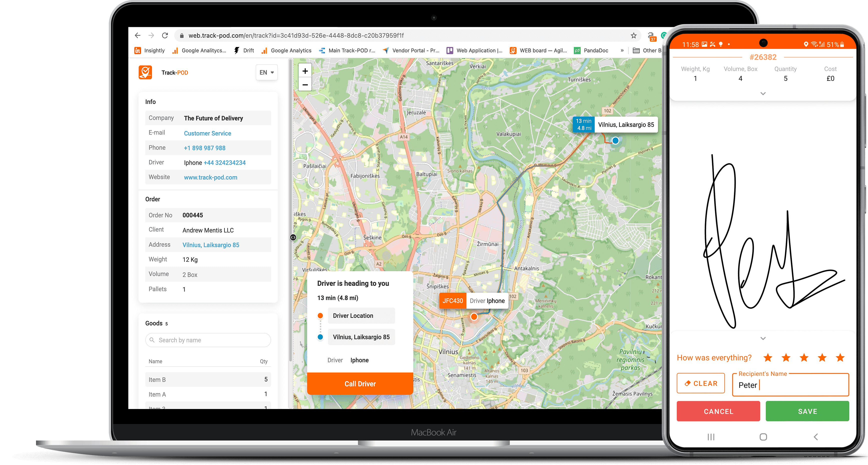Click the Recipient's Name field showing Peter

point(790,385)
